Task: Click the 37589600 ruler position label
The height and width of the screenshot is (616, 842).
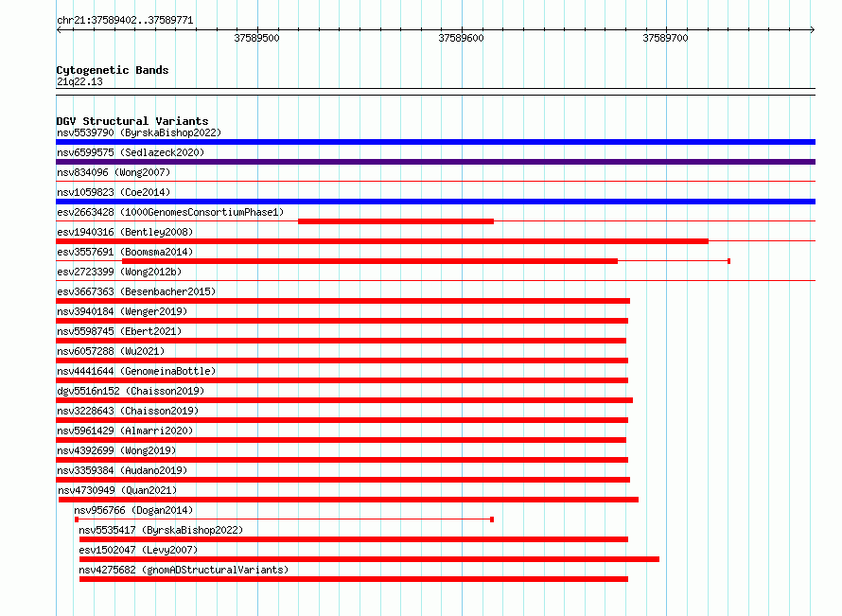Action: pos(462,38)
